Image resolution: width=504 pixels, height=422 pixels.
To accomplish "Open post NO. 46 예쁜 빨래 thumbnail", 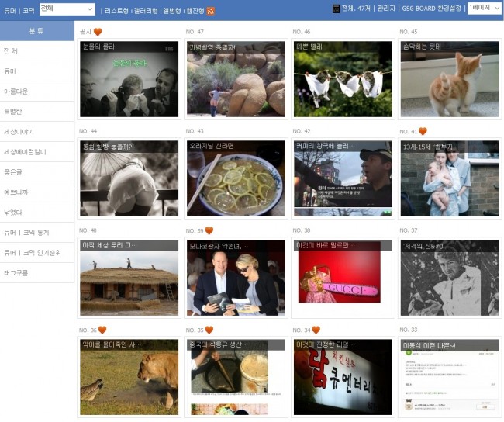I will tap(343, 79).
